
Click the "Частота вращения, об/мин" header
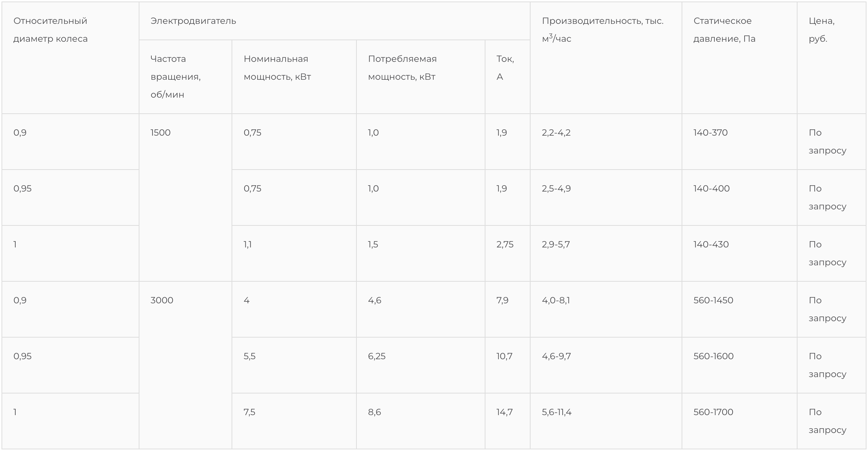click(175, 76)
